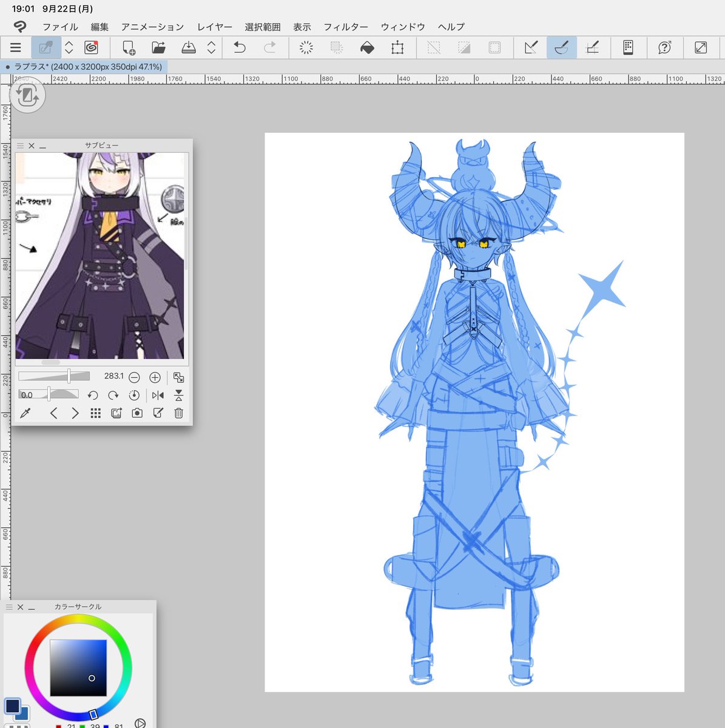Open the ウィンドウ menu
This screenshot has height=728, width=725.
[403, 27]
